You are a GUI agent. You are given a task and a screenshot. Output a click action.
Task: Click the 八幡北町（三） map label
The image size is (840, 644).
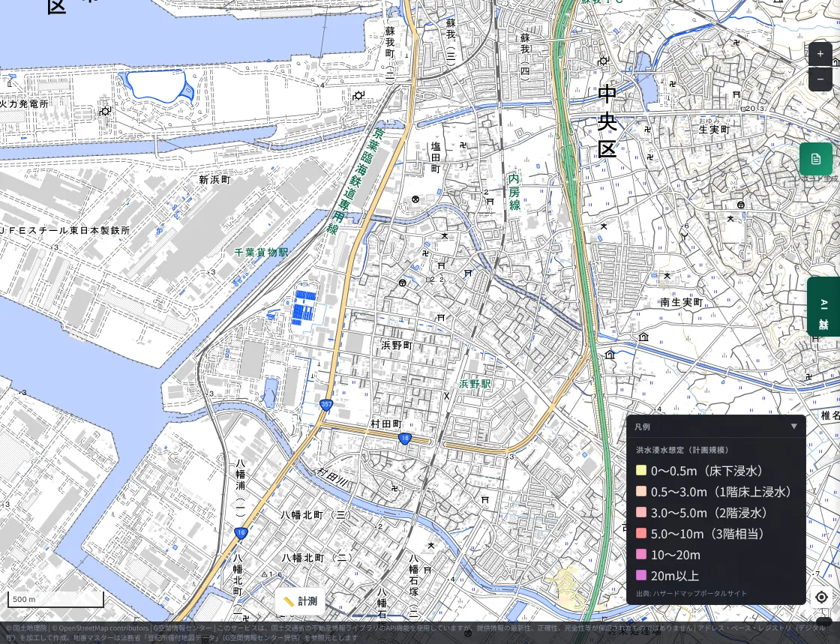pos(316,515)
